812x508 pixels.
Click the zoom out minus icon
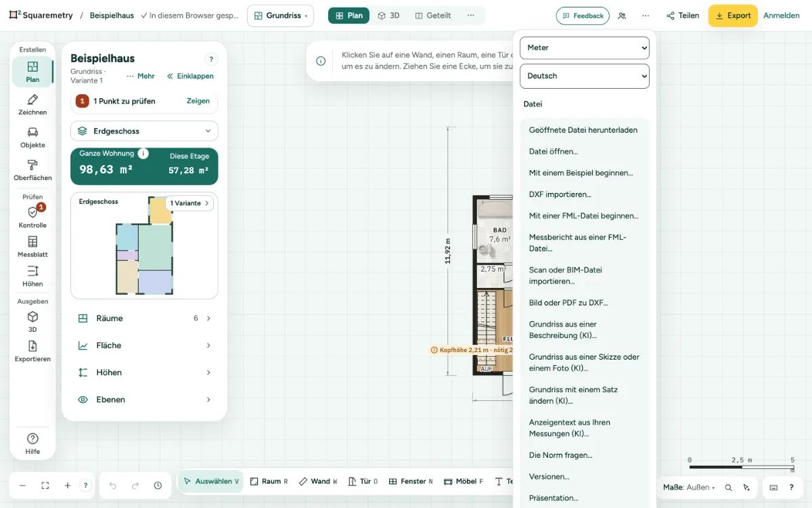point(22,486)
